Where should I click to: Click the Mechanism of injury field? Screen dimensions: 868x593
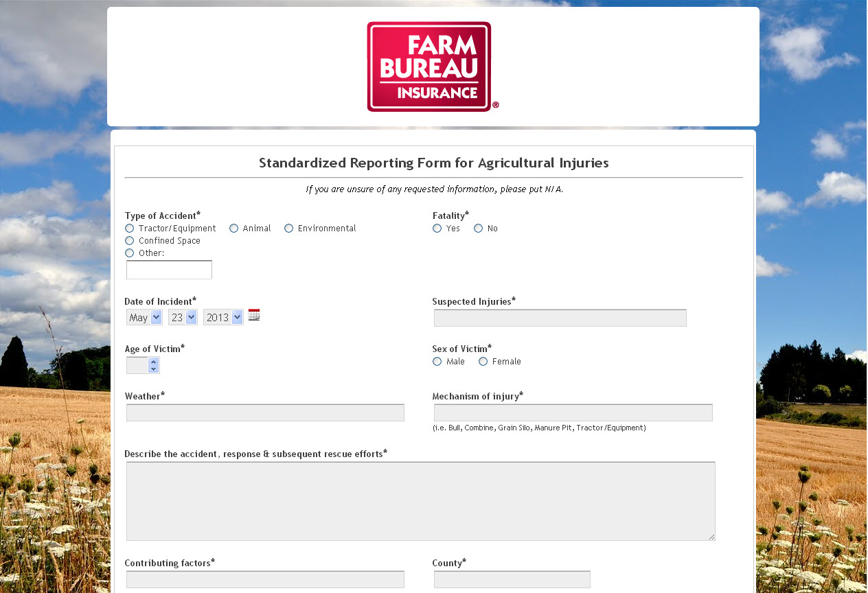coord(573,412)
